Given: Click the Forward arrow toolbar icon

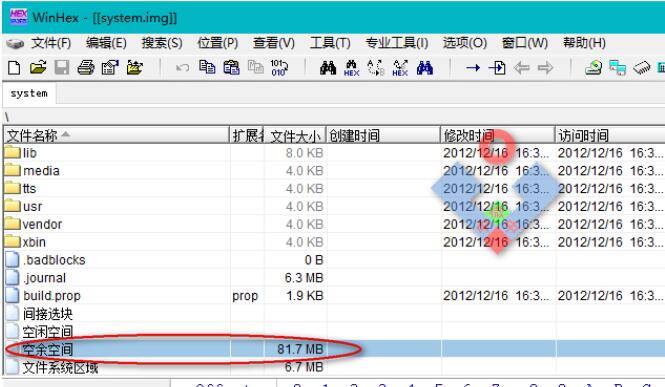Looking at the screenshot, I should click(x=545, y=67).
